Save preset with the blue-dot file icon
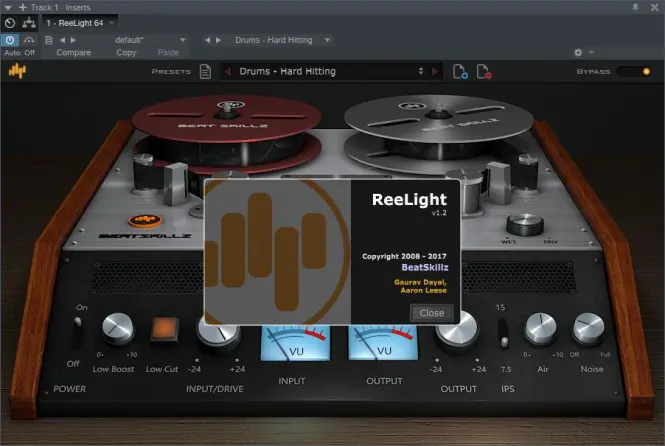The image size is (665, 446). tap(460, 72)
